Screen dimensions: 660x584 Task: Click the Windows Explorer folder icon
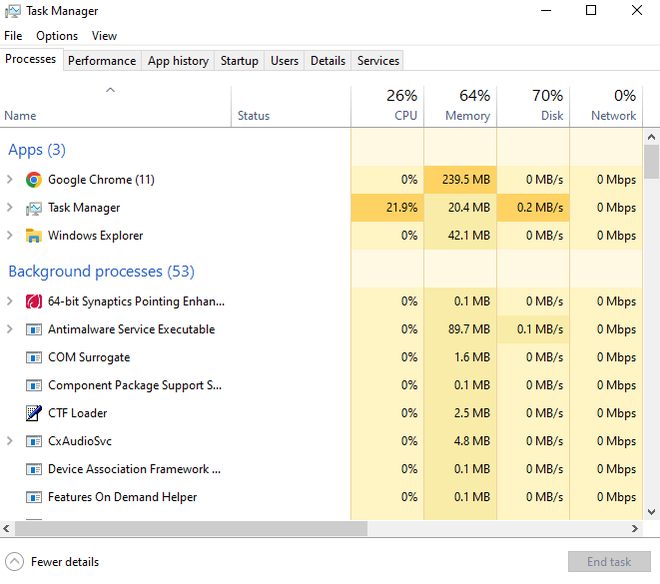(x=33, y=236)
